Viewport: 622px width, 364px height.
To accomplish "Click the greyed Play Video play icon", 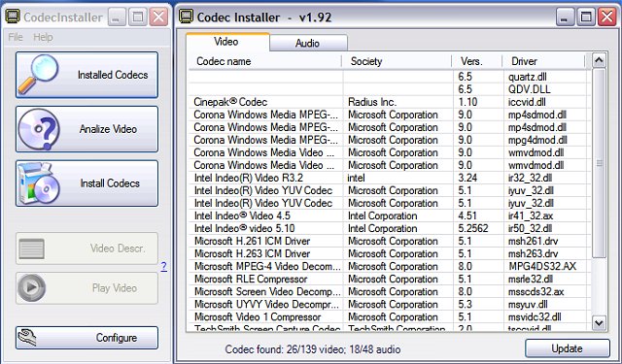I will pos(31,287).
